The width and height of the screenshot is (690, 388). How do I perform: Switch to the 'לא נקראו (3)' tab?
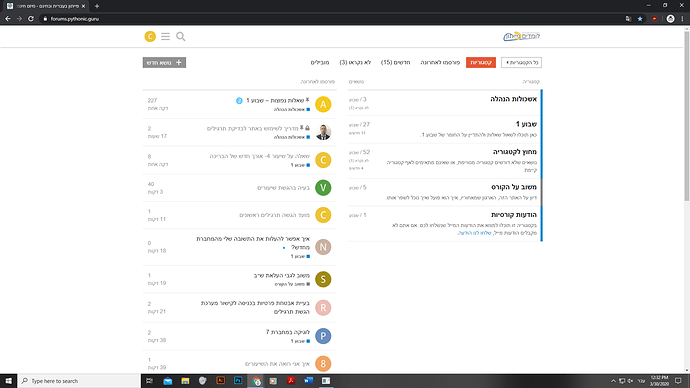tap(355, 62)
